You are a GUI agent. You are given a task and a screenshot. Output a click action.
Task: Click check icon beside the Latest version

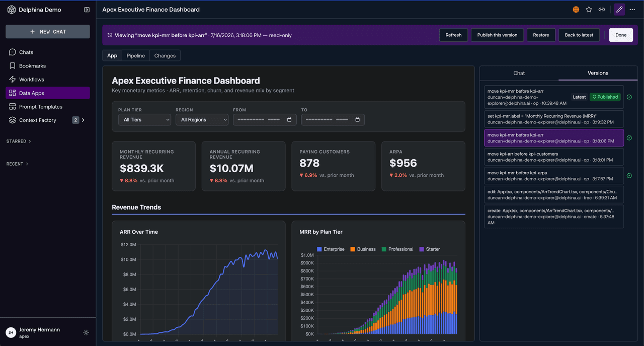click(x=629, y=97)
